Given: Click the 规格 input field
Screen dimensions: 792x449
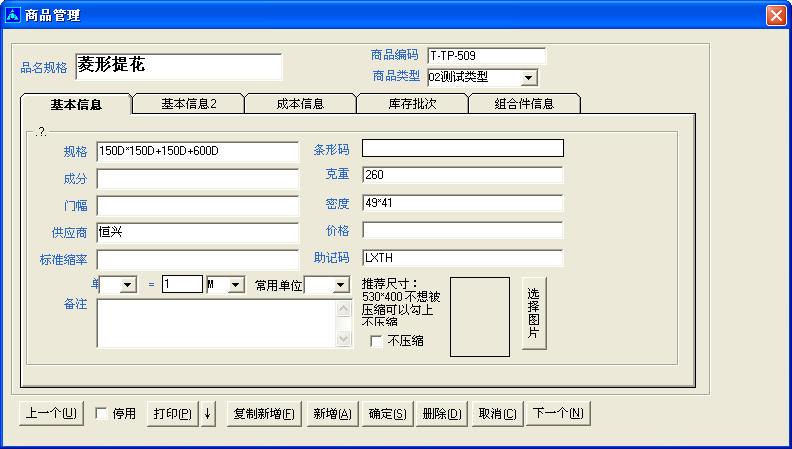Looking at the screenshot, I should pos(197,152).
